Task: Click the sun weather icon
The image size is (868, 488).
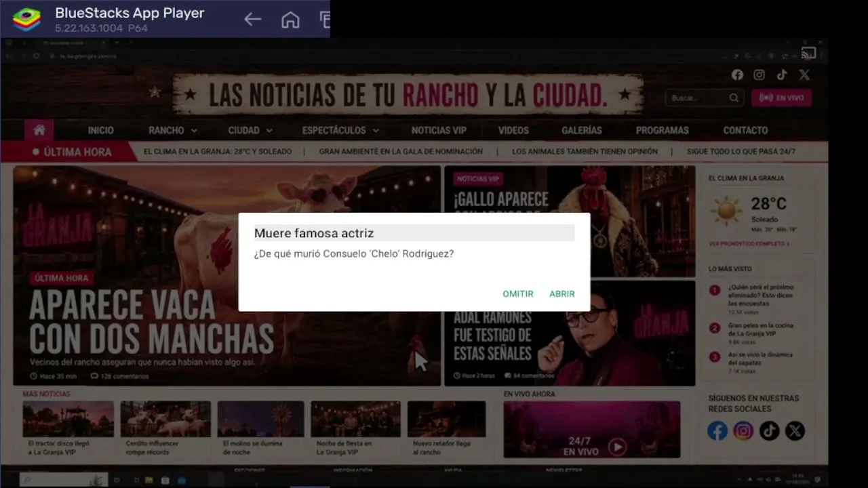Action: pos(726,211)
